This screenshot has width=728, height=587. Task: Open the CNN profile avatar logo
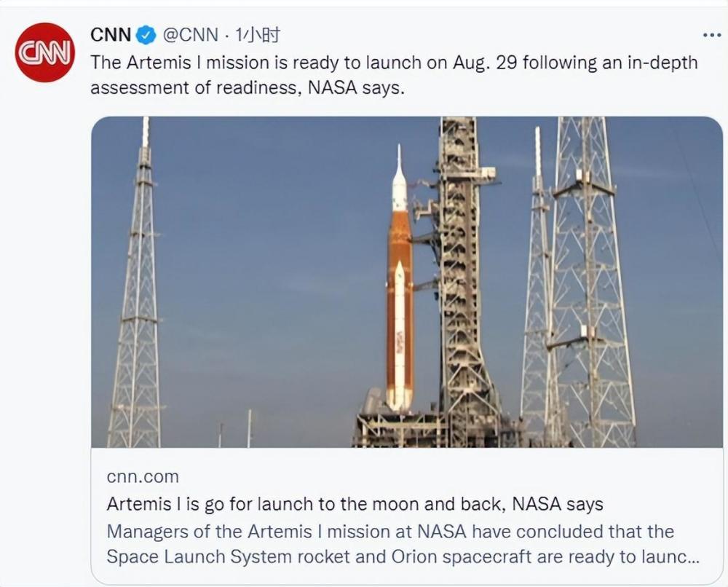coord(45,52)
